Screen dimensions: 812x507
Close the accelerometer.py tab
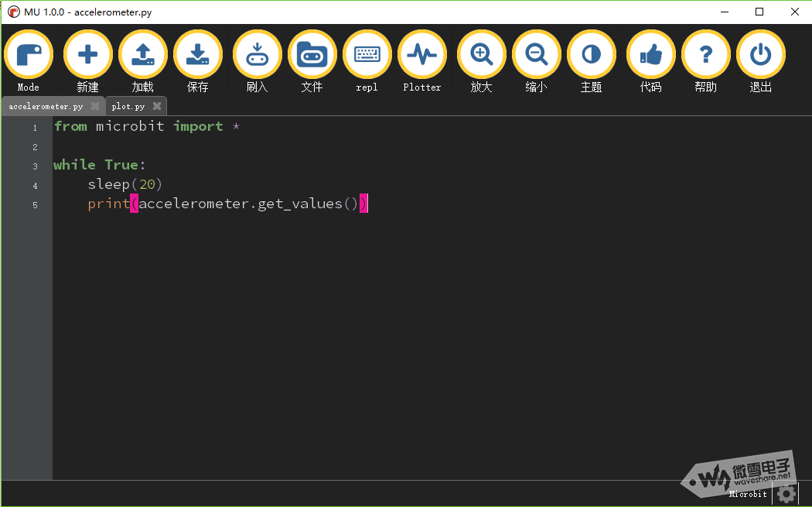(x=95, y=106)
